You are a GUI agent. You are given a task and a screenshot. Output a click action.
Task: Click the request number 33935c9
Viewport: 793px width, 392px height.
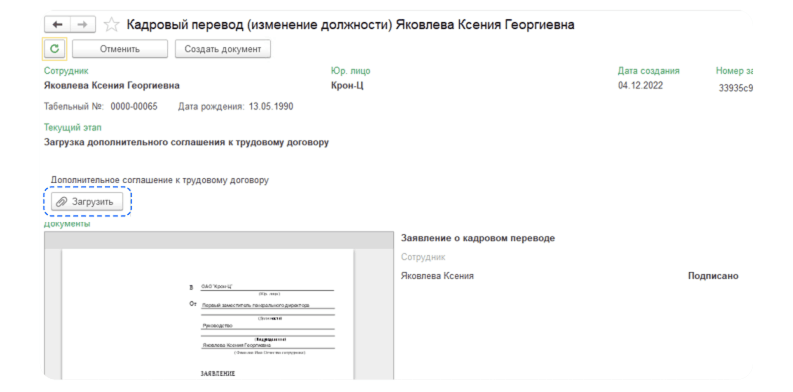[x=736, y=88]
